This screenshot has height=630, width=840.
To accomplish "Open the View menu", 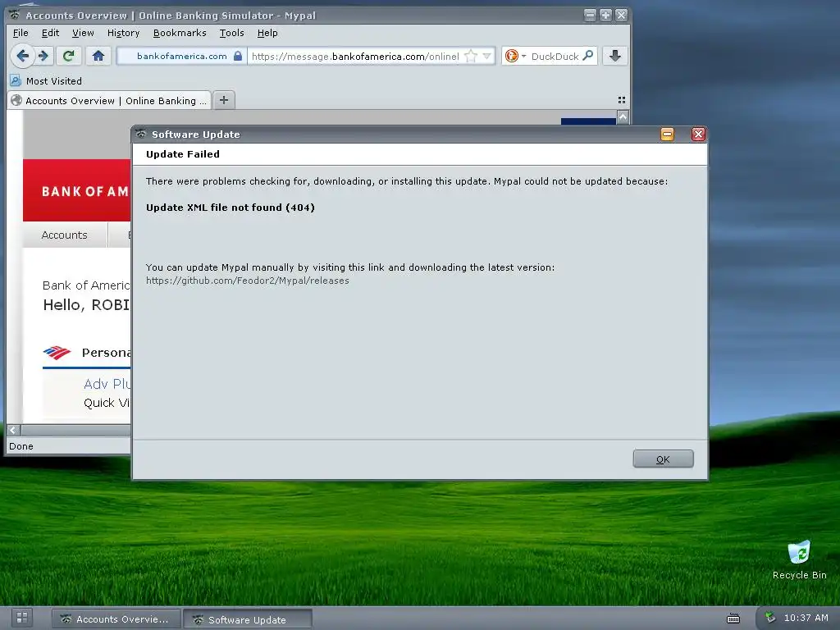I will point(83,33).
